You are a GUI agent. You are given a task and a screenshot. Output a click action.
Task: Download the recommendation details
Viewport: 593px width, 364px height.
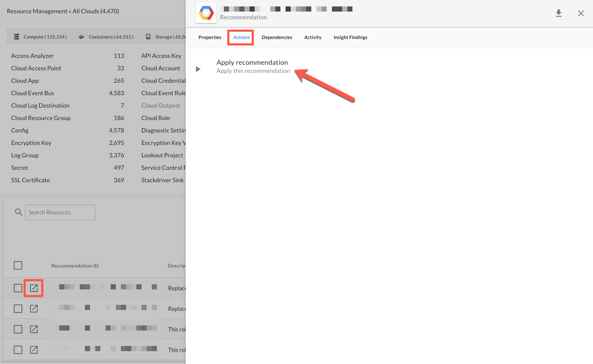(558, 13)
